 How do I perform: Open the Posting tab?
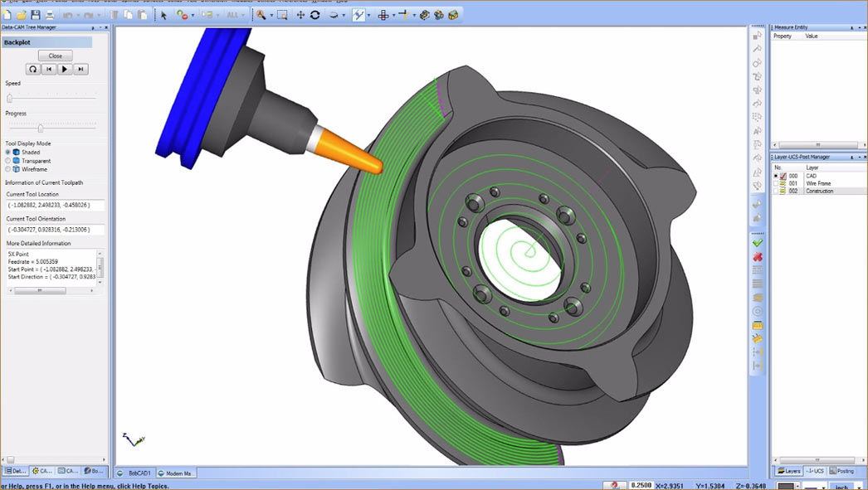(x=841, y=471)
